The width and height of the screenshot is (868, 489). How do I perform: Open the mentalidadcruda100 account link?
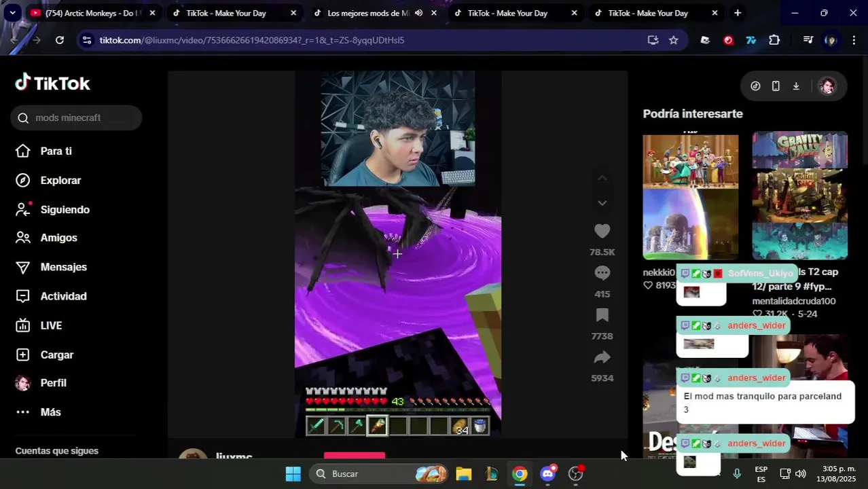[793, 301]
